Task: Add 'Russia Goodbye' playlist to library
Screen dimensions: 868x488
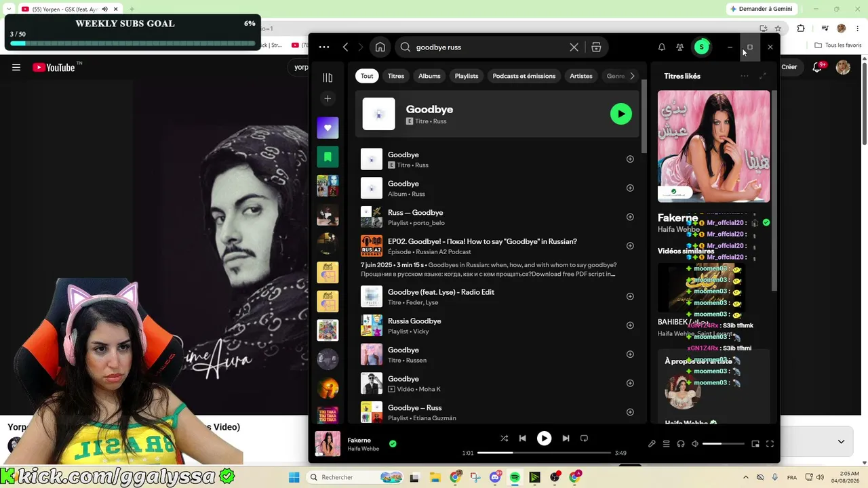Action: point(630,325)
